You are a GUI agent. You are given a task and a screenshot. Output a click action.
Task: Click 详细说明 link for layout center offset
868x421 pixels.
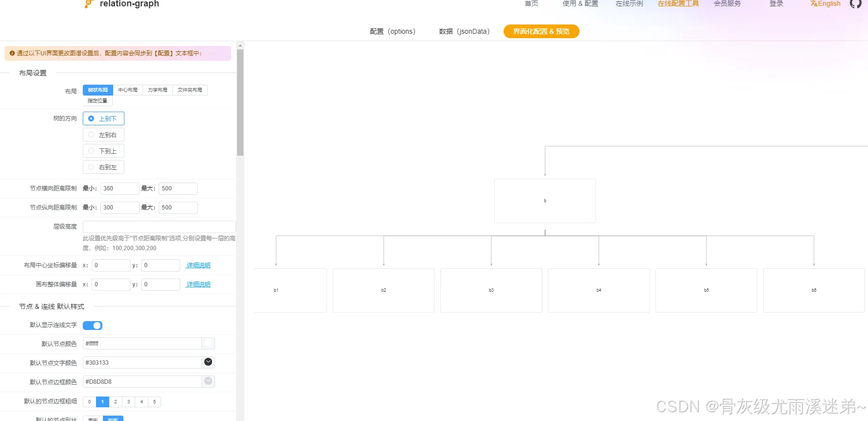[x=198, y=265]
